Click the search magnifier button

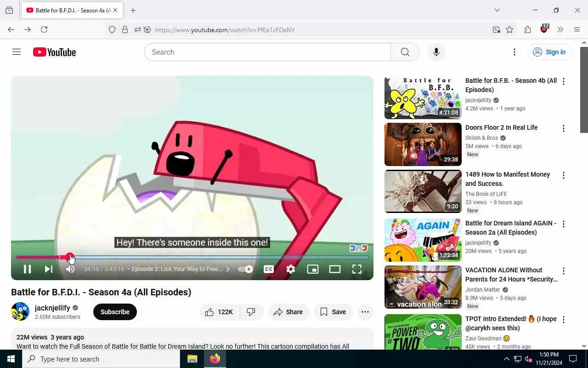pos(405,52)
